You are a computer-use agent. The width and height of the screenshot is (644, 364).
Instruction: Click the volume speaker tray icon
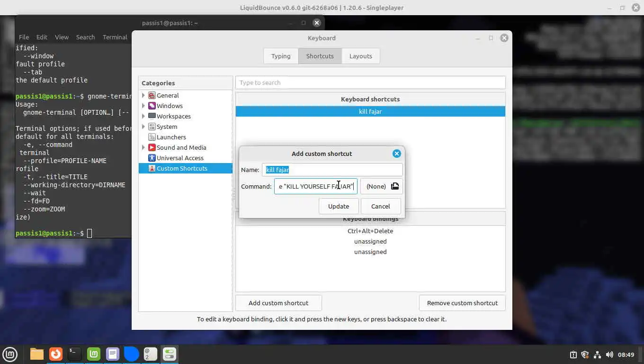pyautogui.click(x=609, y=355)
